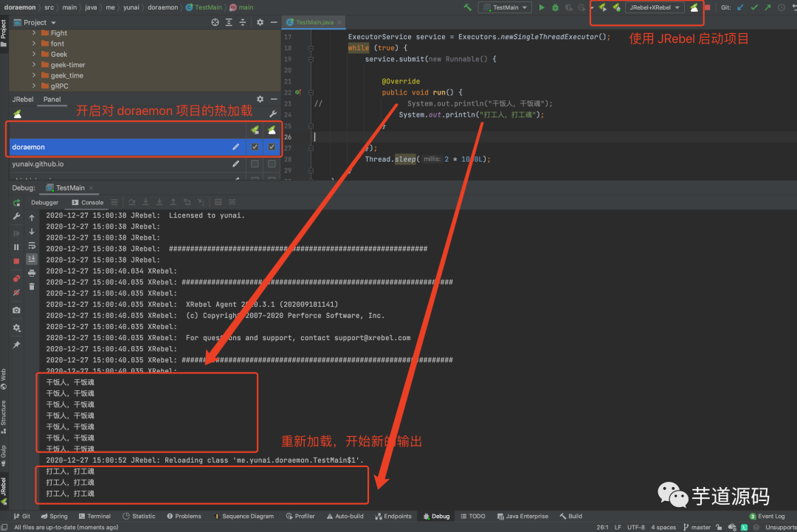
Task: Open Profiler tool window
Action: [x=300, y=517]
